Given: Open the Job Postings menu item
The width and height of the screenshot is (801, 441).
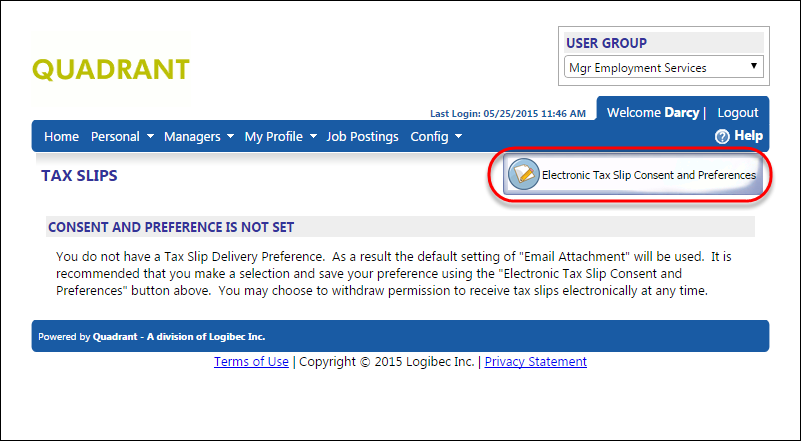Looking at the screenshot, I should click(x=362, y=137).
